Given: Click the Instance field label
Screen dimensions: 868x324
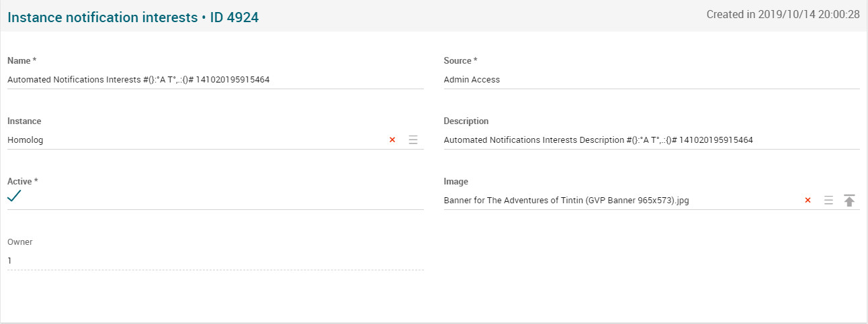Looking at the screenshot, I should [24, 121].
